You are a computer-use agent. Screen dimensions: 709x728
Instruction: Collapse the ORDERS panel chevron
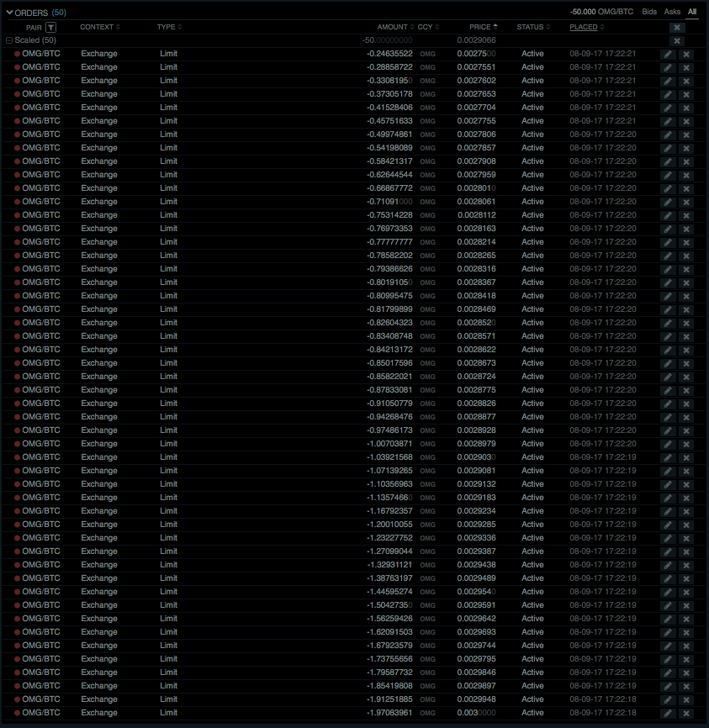pos(9,13)
